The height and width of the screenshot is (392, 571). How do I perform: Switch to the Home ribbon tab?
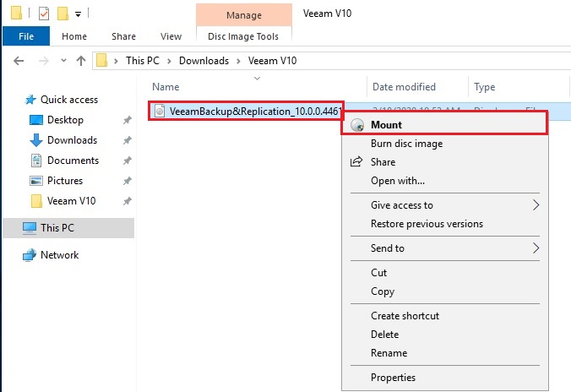click(x=74, y=36)
